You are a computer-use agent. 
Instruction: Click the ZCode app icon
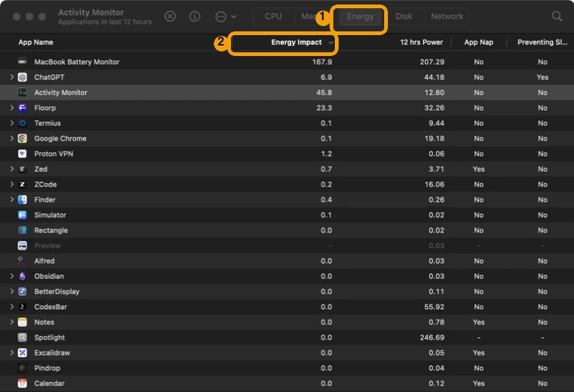(x=22, y=184)
